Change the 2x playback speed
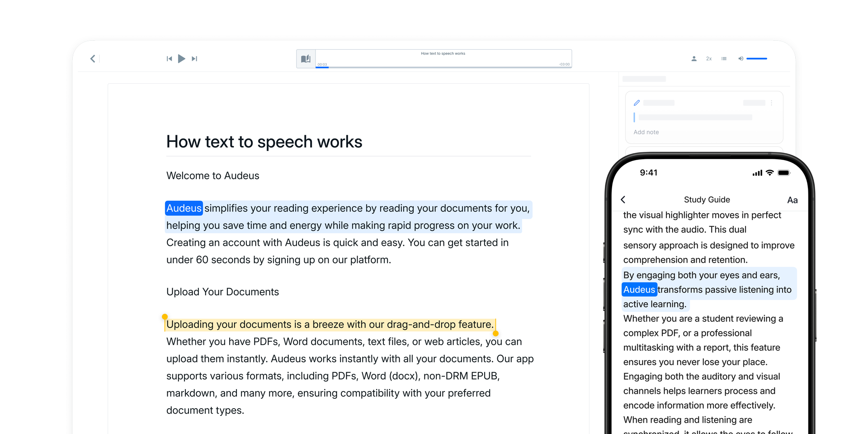Image resolution: width=868 pixels, height=434 pixels. (709, 59)
